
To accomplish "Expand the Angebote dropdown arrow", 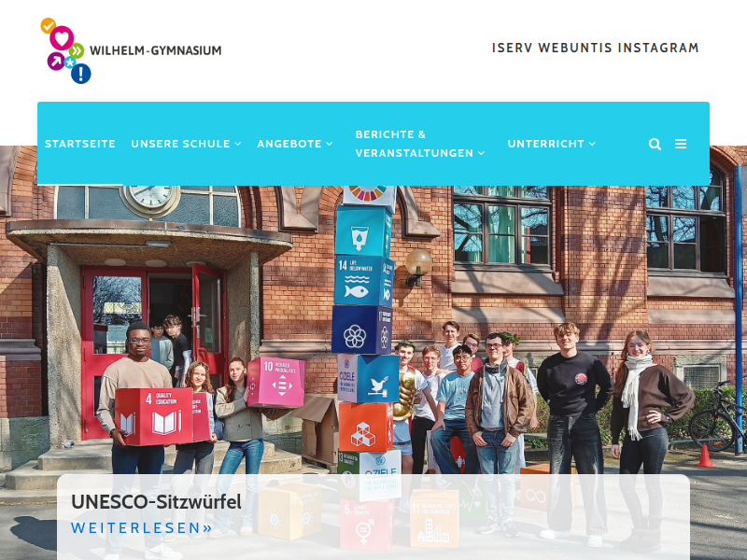I will click(x=330, y=144).
